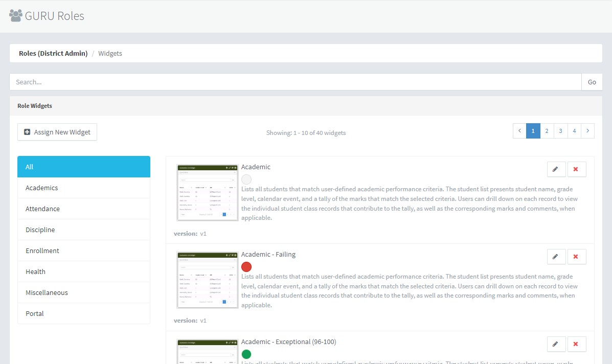Click 'version: v1' under Academic widget
This screenshot has width=612, height=364.
coord(190,234)
